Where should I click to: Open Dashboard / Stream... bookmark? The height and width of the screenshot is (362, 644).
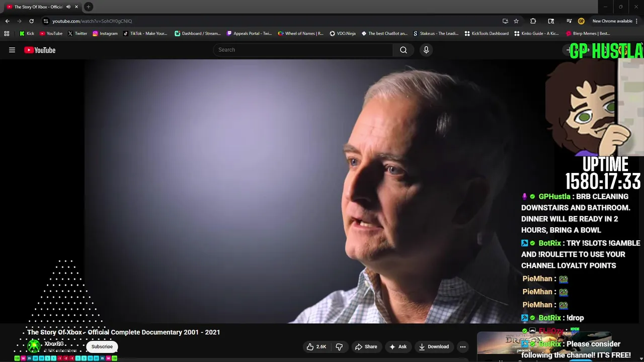click(x=197, y=34)
